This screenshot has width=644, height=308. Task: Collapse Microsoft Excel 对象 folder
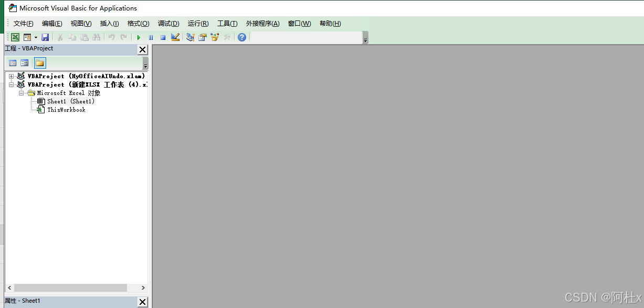22,93
